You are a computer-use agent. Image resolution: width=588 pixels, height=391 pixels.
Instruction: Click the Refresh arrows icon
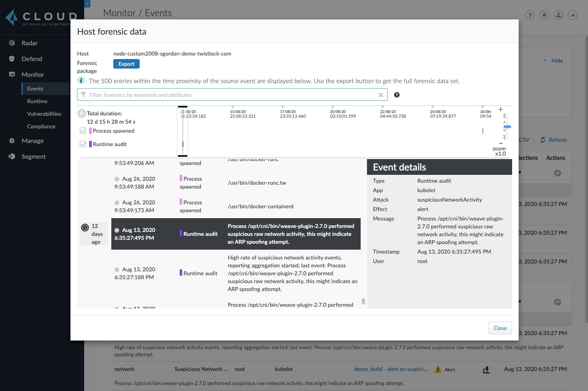[543, 140]
